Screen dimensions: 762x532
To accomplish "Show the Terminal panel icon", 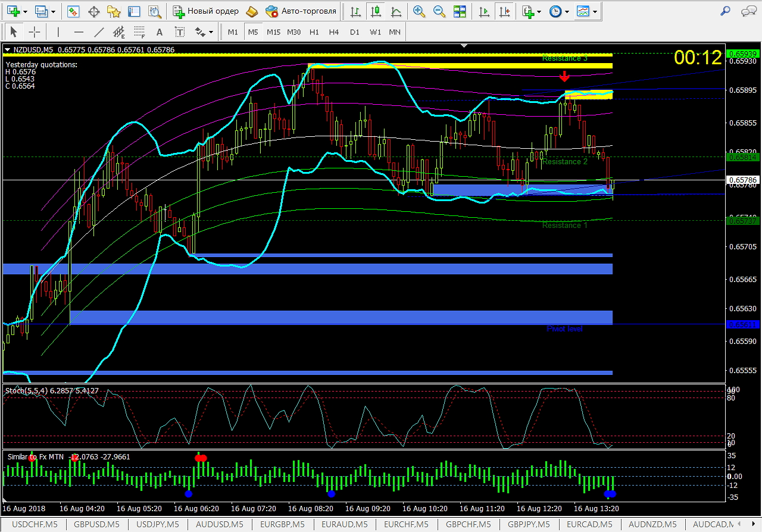I will pyautogui.click(x=135, y=11).
